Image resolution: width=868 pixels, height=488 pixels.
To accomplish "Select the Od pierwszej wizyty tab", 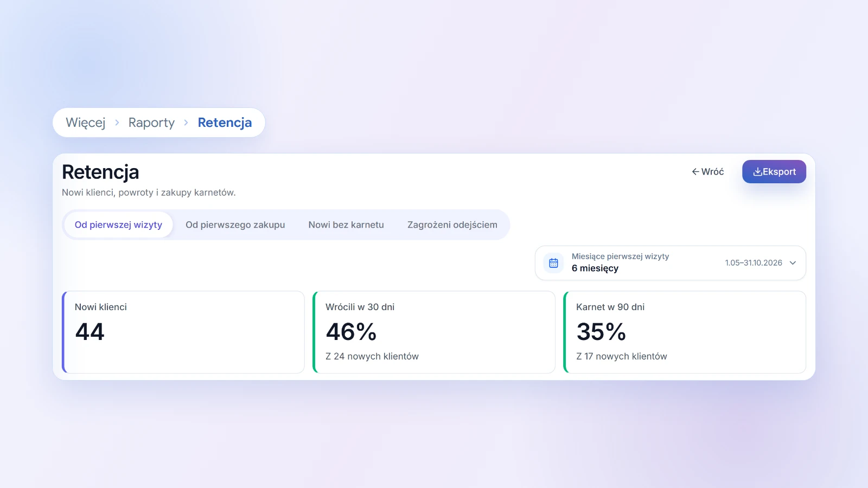I will [118, 225].
